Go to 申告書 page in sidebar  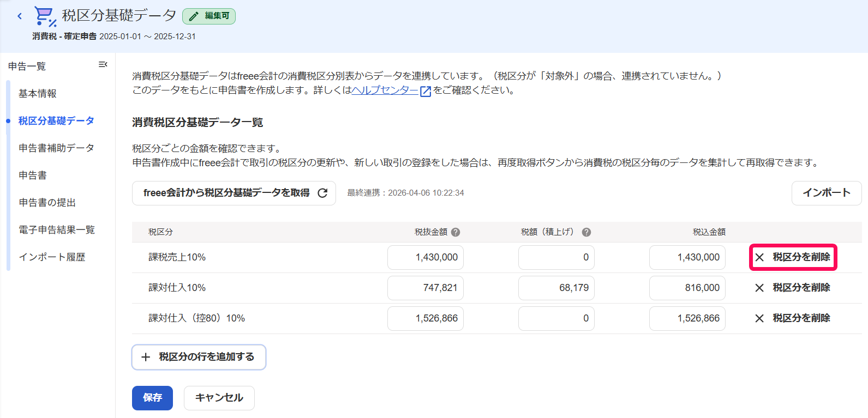click(33, 175)
